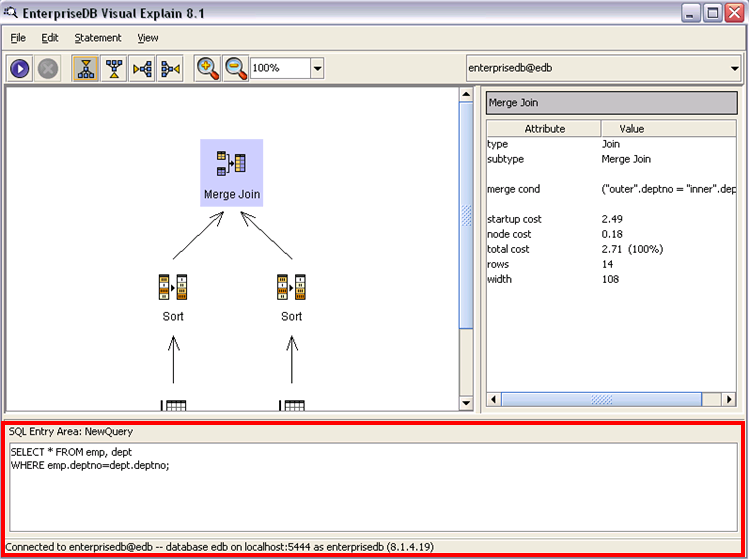Click the 100% zoom value field

pyautogui.click(x=281, y=68)
